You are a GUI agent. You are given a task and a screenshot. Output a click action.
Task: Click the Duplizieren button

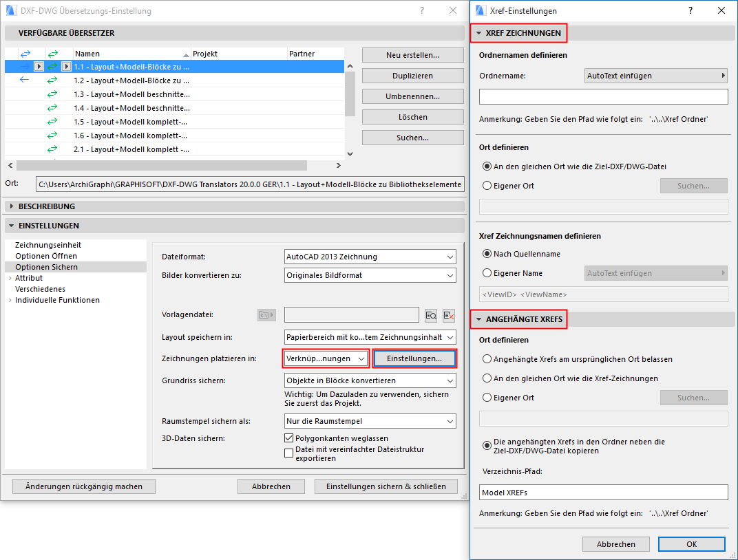(413, 76)
